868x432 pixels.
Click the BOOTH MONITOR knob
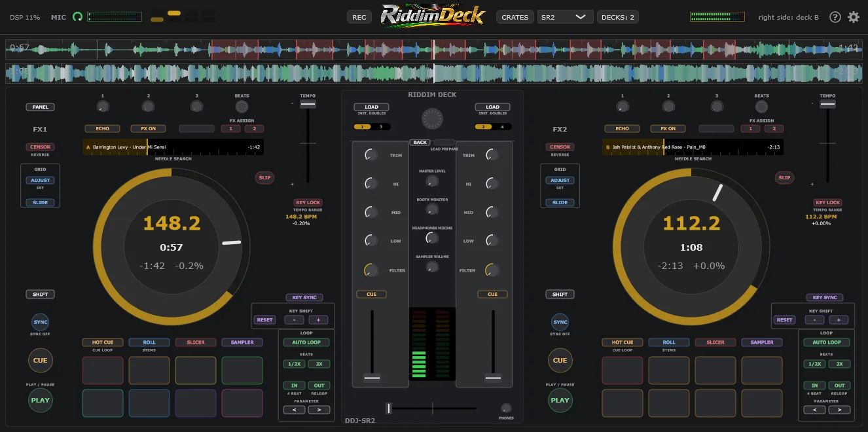pos(432,209)
